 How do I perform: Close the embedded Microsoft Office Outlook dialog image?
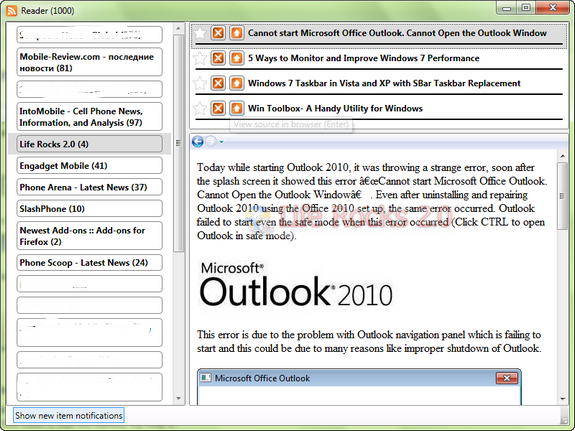click(506, 378)
